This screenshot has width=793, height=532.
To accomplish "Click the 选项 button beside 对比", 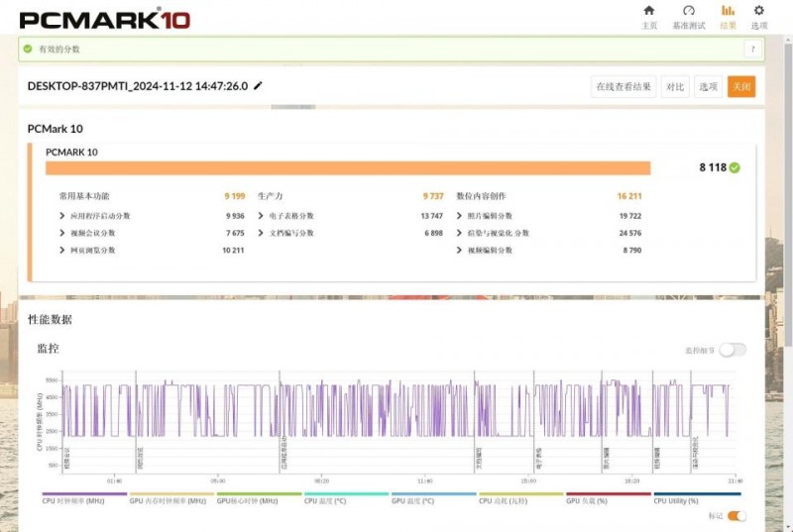I will pos(708,87).
